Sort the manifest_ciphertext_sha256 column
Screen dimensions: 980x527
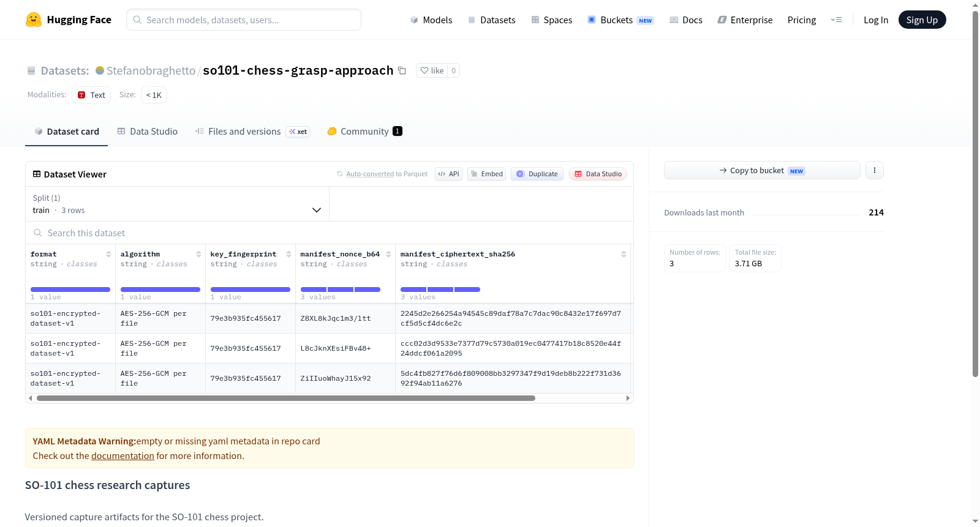pyautogui.click(x=624, y=254)
